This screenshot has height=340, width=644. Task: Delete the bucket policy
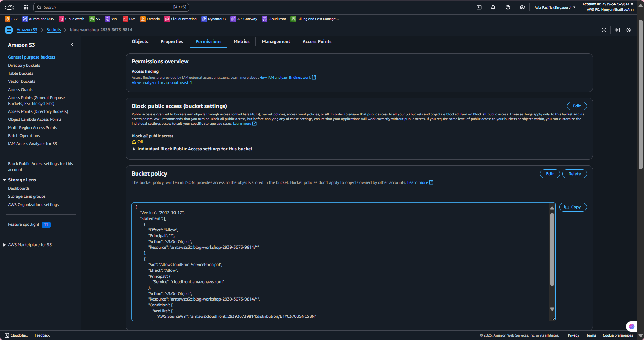[x=574, y=174]
